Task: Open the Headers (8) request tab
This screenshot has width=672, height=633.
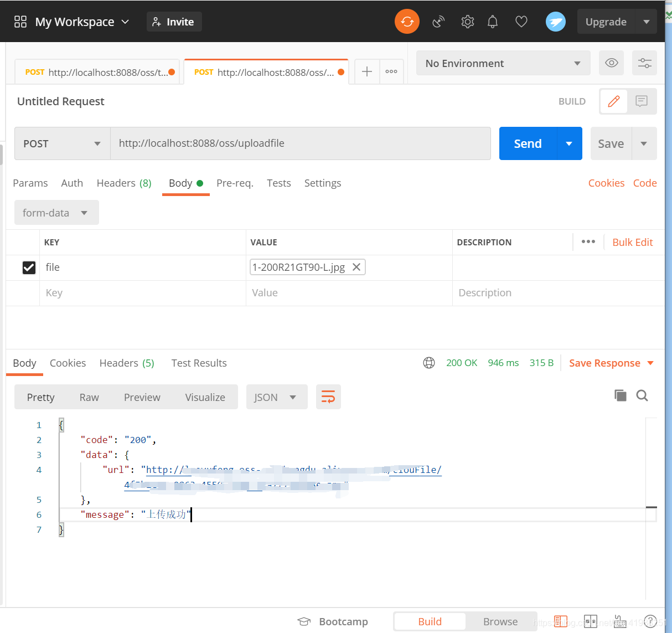Action: pyautogui.click(x=124, y=183)
